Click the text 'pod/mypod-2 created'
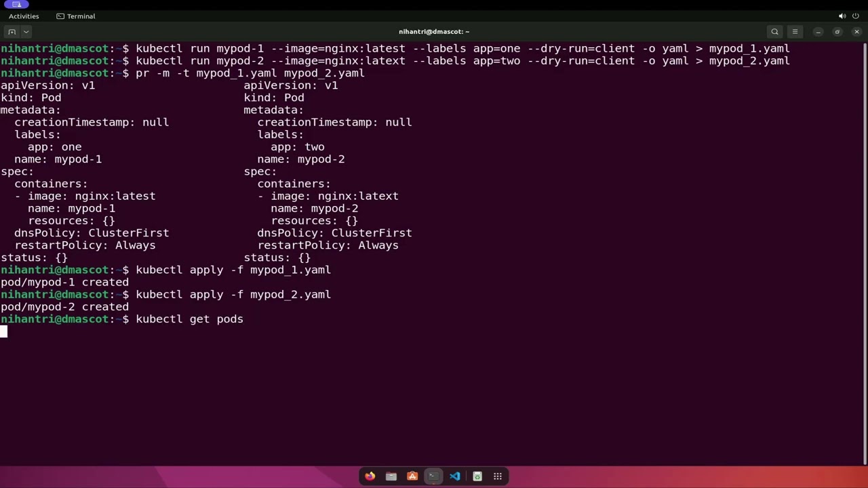This screenshot has width=868, height=488. [x=64, y=306]
